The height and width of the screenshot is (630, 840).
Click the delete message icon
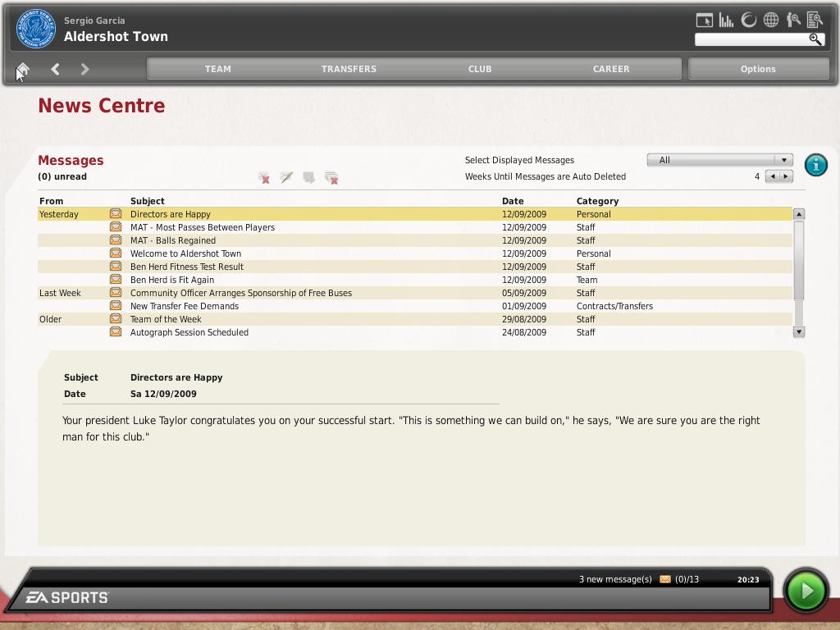(264, 178)
